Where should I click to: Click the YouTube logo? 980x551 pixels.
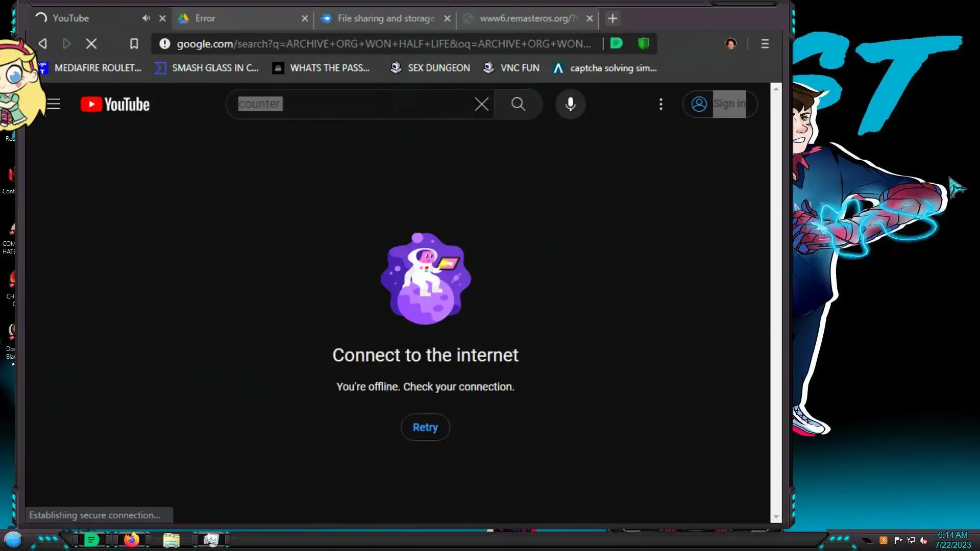tap(115, 104)
